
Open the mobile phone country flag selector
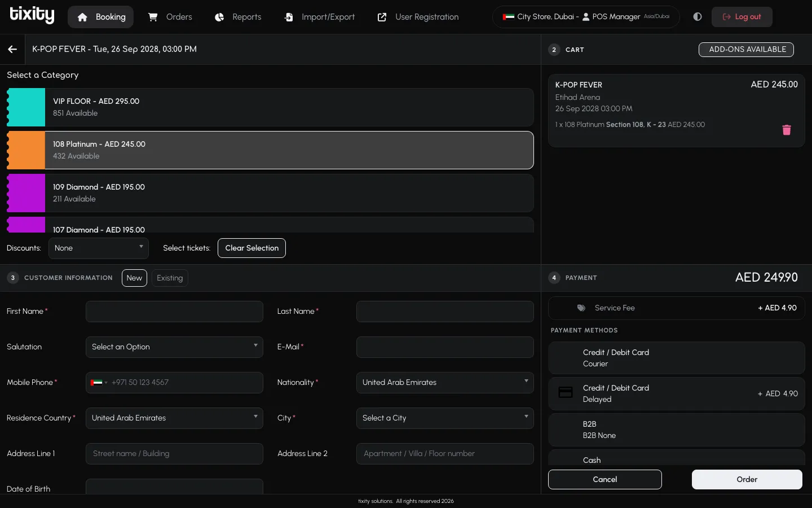pyautogui.click(x=99, y=383)
